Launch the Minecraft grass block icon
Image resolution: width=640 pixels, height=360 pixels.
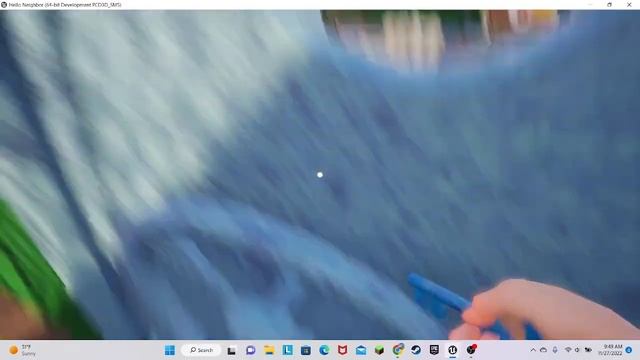point(379,350)
